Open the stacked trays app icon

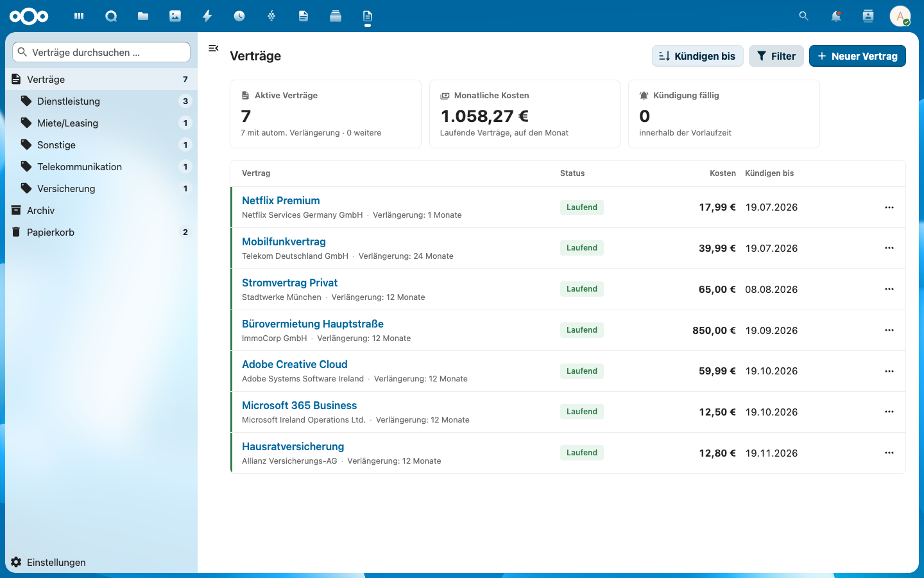pyautogui.click(x=336, y=16)
